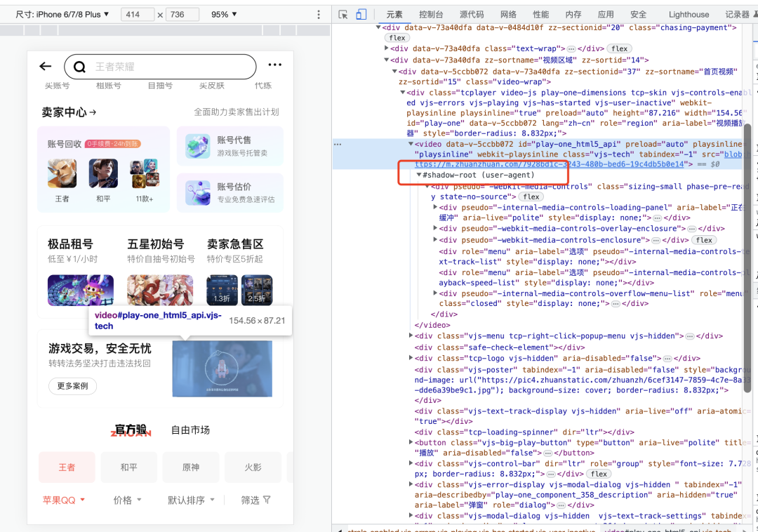
Task: Click the 0手续费·24h到账 badge
Action: point(113,144)
